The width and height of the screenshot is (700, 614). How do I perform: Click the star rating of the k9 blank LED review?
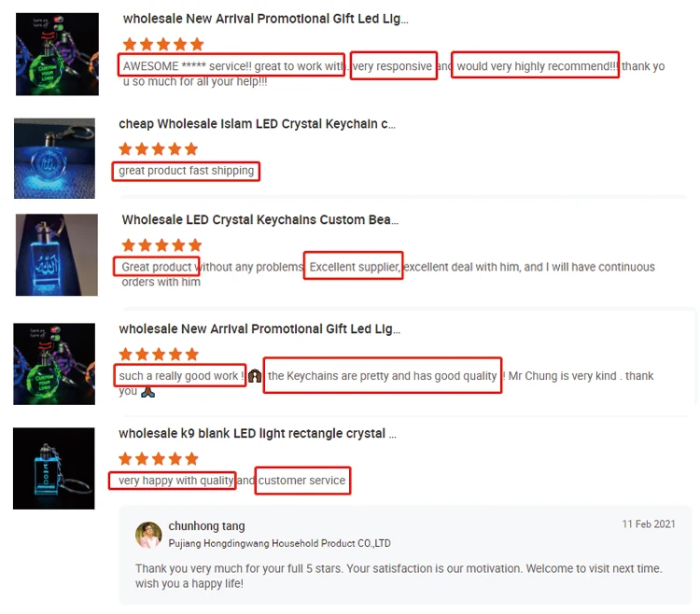159,459
